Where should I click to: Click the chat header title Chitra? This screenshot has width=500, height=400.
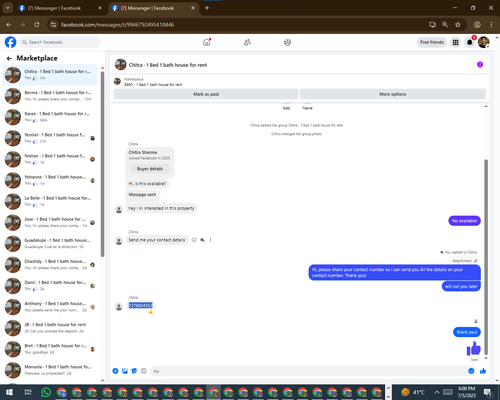[168, 65]
